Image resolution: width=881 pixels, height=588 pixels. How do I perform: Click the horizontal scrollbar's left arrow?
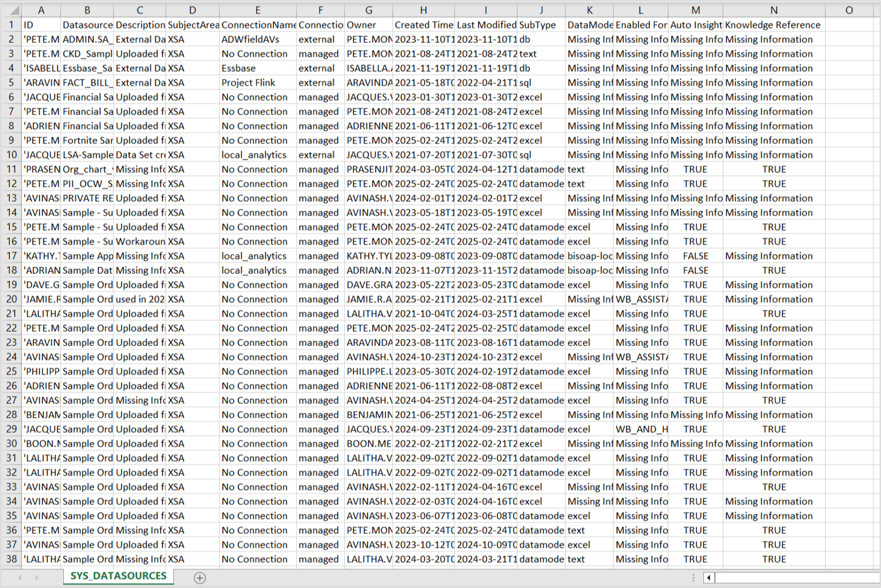coord(709,577)
